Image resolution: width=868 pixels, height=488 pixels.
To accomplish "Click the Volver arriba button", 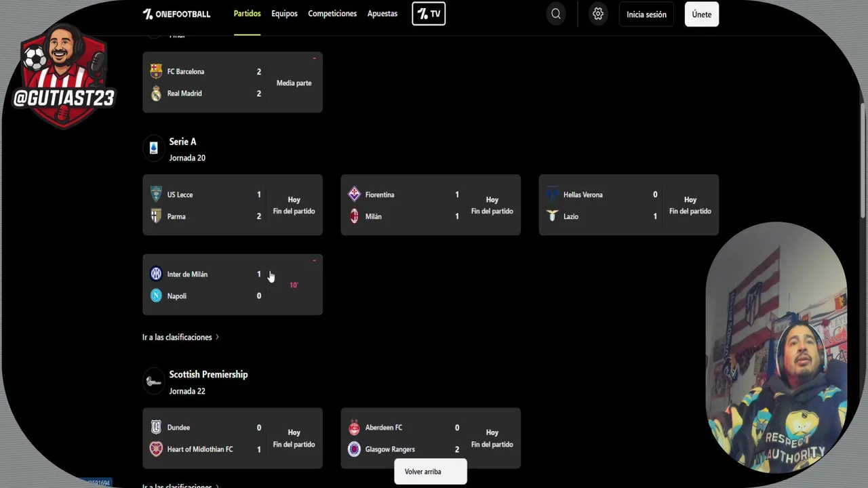I will click(431, 472).
